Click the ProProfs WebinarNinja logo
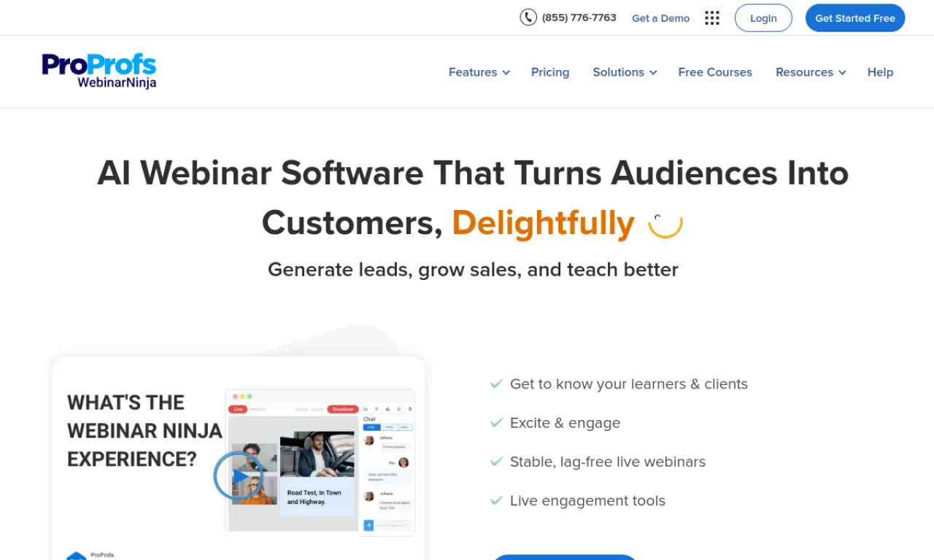934x560 pixels. (x=99, y=71)
